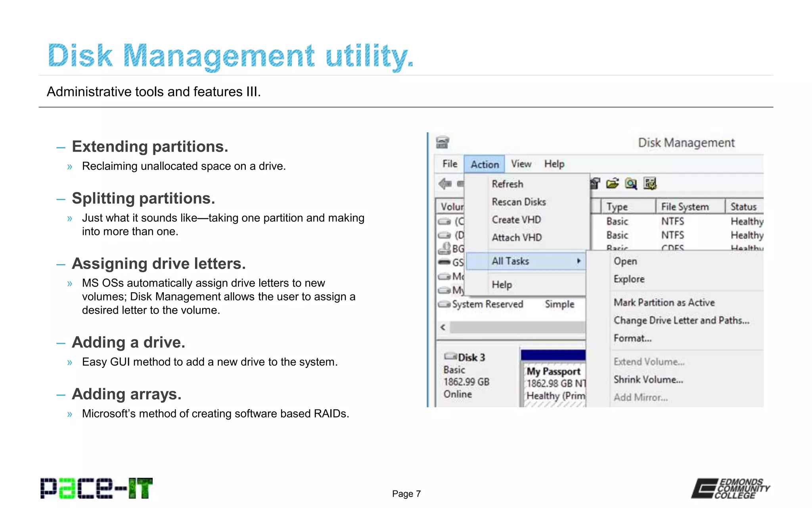Select Change Drive Letter and Paths
The width and height of the screenshot is (812, 508).
click(682, 320)
